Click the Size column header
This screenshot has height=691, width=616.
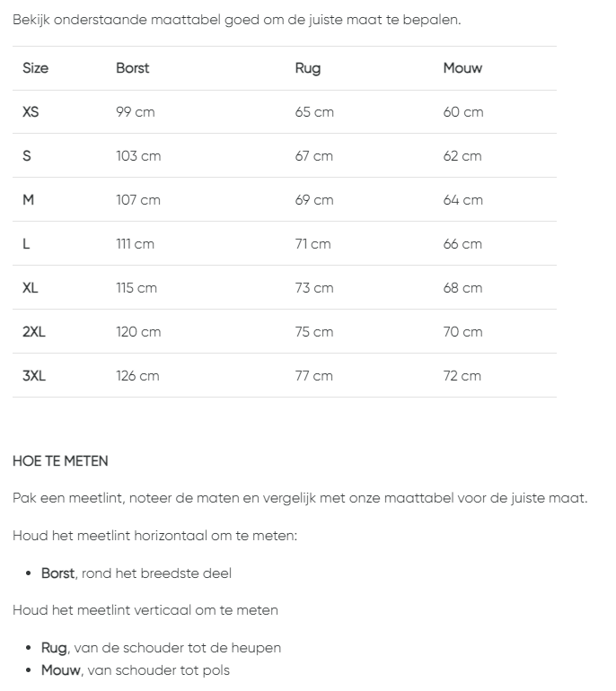tap(35, 68)
